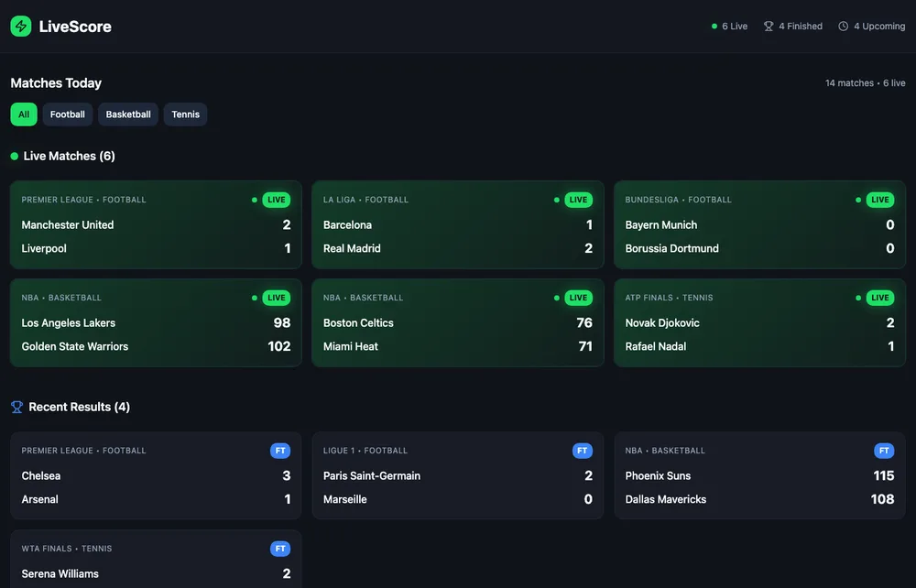Select the Paris Saint-Germain team name
The height and width of the screenshot is (588, 916).
click(372, 476)
